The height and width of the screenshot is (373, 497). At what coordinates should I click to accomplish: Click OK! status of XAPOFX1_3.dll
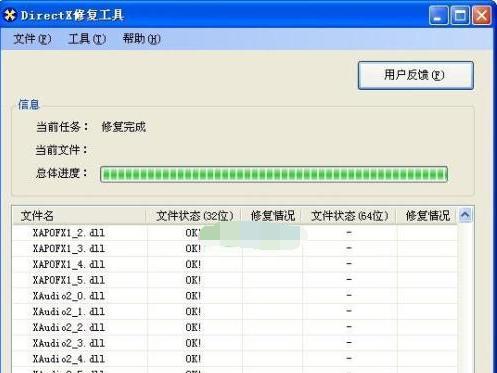(x=193, y=248)
